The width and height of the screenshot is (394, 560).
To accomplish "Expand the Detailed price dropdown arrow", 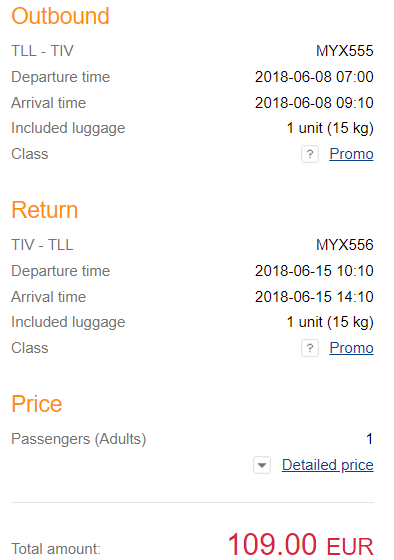I will click(262, 465).
